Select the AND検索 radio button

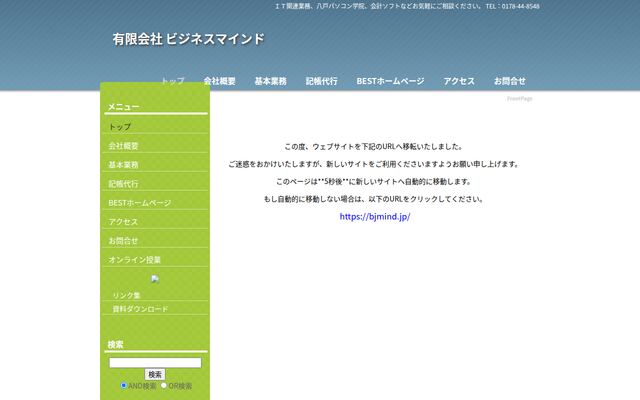[x=124, y=385]
